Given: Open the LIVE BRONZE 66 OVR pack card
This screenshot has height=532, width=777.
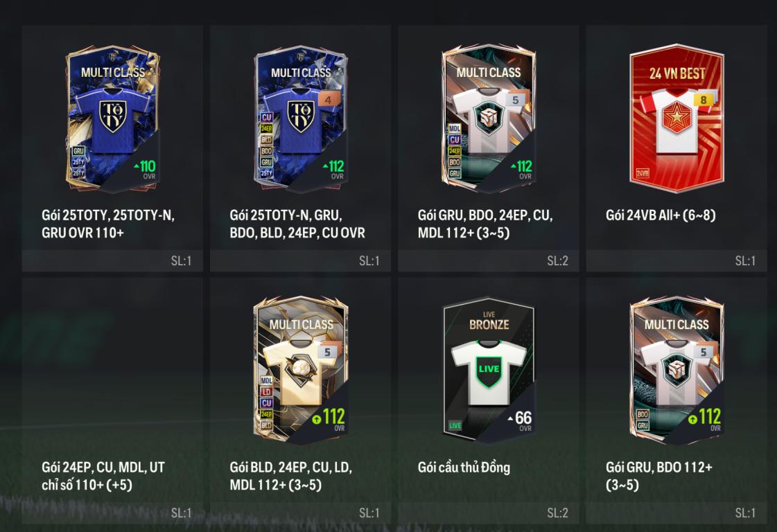Looking at the screenshot, I should pyautogui.click(x=489, y=371).
